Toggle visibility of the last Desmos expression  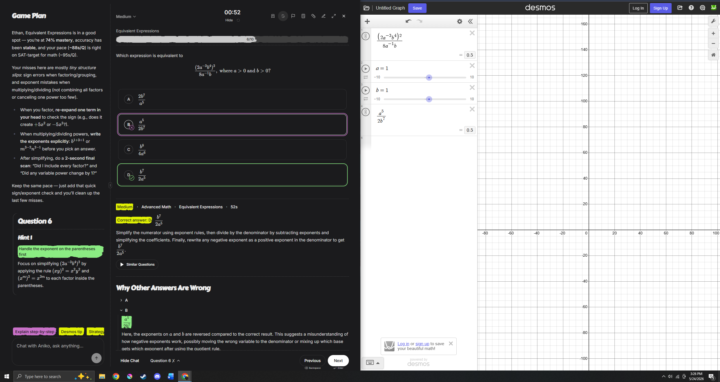(x=366, y=112)
